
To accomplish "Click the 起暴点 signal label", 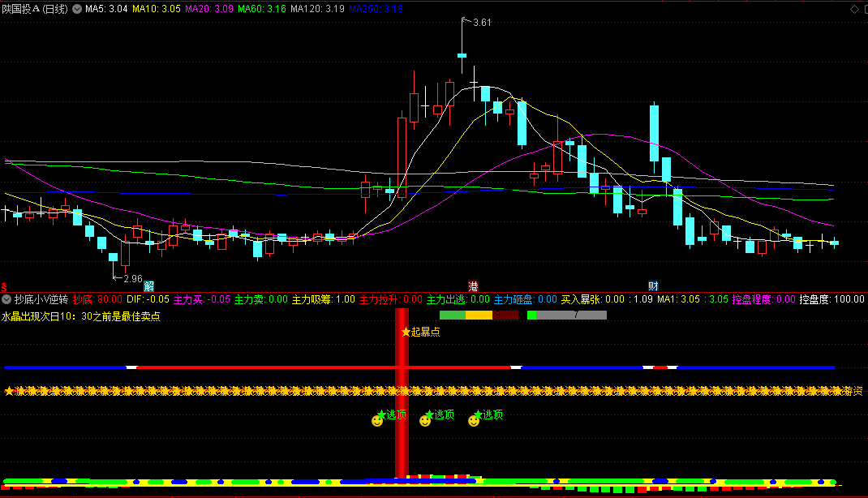I will pos(425,332).
